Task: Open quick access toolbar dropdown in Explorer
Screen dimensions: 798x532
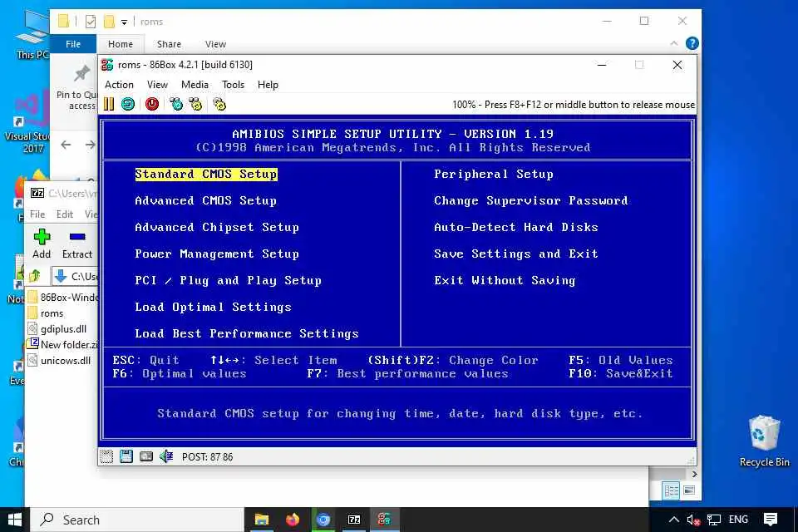Action: pos(124,22)
